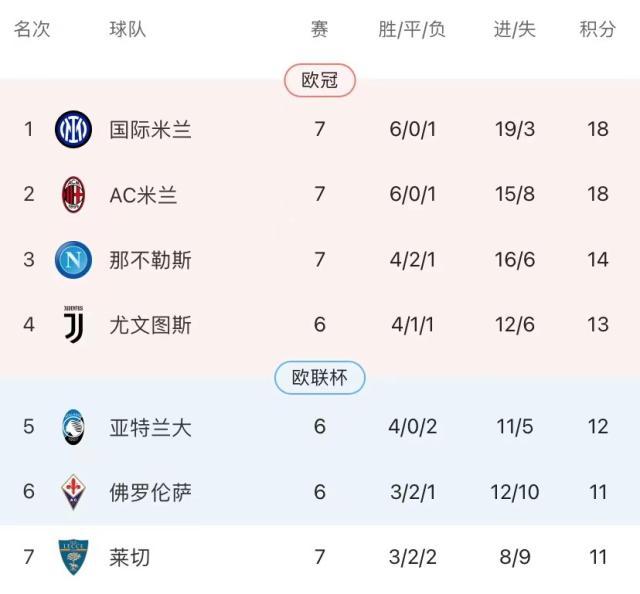The image size is (640, 594).
Task: Click the 欧冠 zone label
Action: pyautogui.click(x=319, y=80)
